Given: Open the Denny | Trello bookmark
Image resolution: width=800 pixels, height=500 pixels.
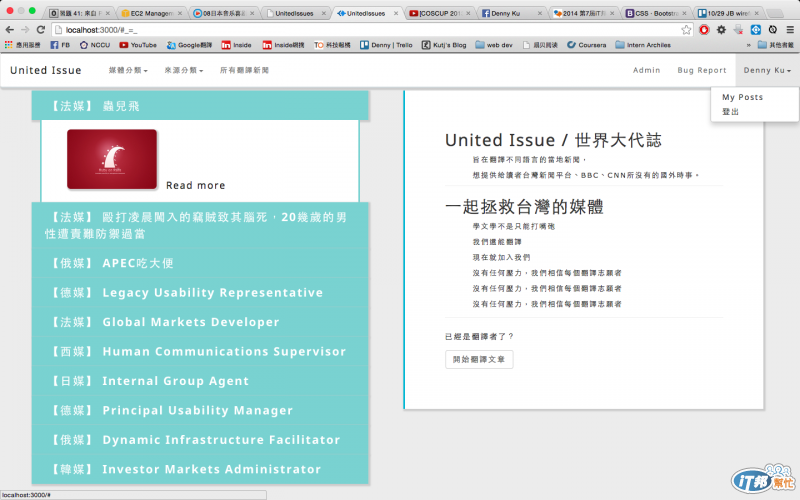Looking at the screenshot, I should 386,45.
